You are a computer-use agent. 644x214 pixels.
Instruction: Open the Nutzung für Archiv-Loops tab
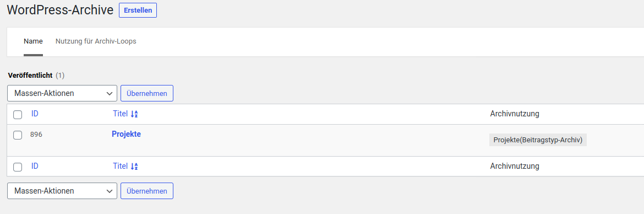point(96,41)
